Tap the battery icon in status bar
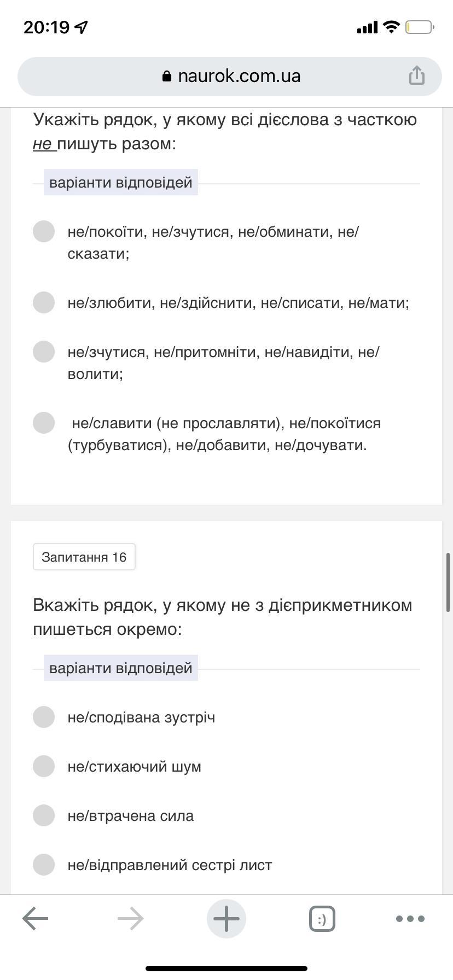Viewport: 453px width, 980px height. [x=419, y=27]
